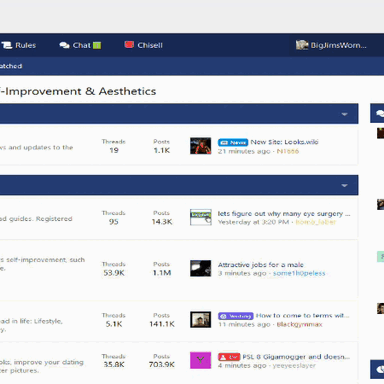Open user profile some1h0peless
Screen dimensions: 384x384
(x=299, y=273)
